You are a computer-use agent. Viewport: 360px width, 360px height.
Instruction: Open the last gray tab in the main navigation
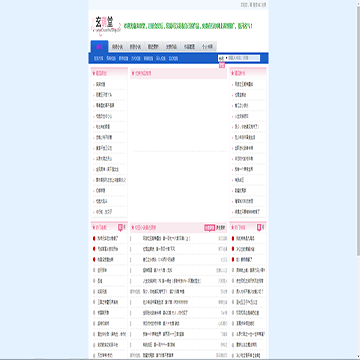pyautogui.click(x=207, y=47)
